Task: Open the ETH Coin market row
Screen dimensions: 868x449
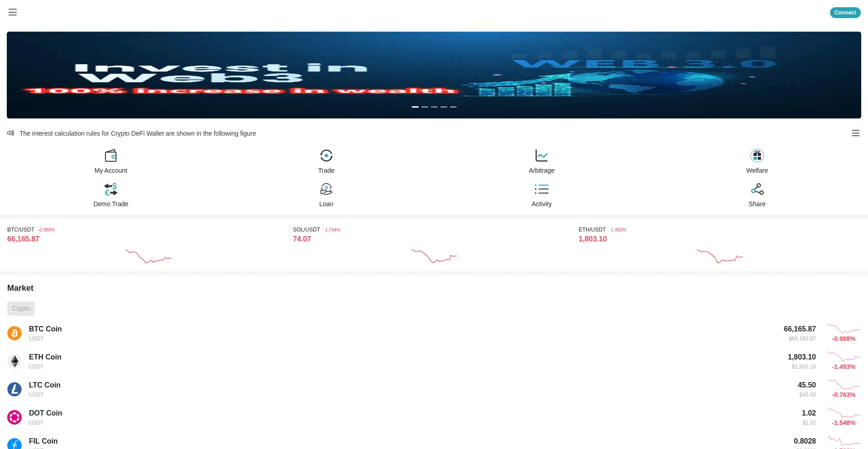Action: [434, 361]
